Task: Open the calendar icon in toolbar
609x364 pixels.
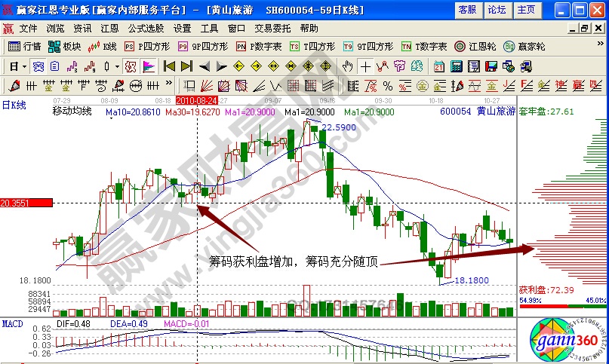Action: tap(438, 66)
